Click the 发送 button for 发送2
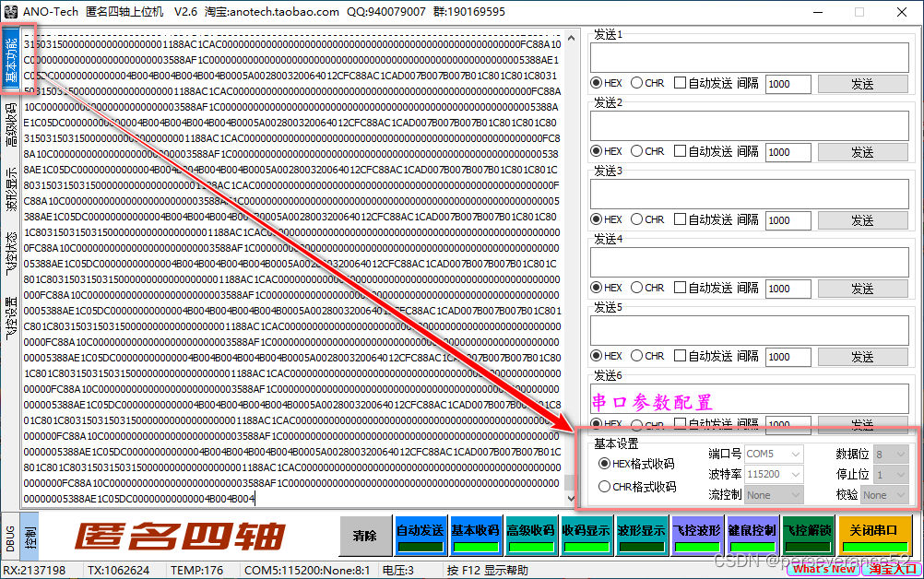Image resolution: width=924 pixels, height=579 pixels. click(x=863, y=152)
